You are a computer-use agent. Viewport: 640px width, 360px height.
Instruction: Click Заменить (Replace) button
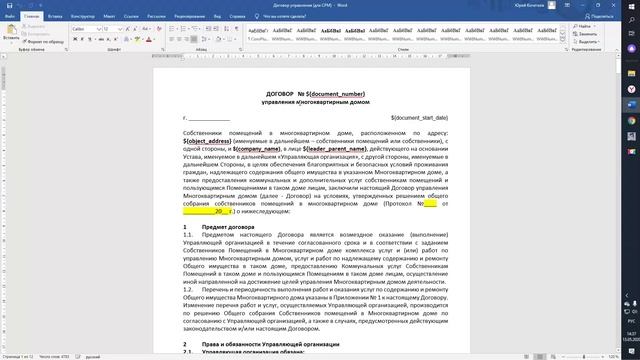586,34
